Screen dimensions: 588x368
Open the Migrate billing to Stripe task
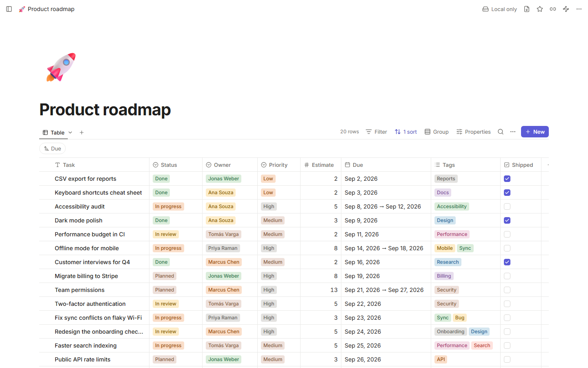(x=86, y=276)
